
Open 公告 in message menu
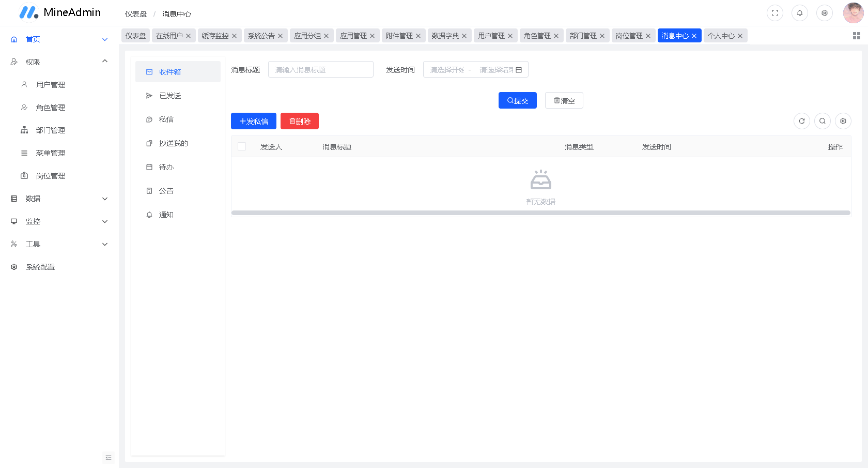[178, 191]
